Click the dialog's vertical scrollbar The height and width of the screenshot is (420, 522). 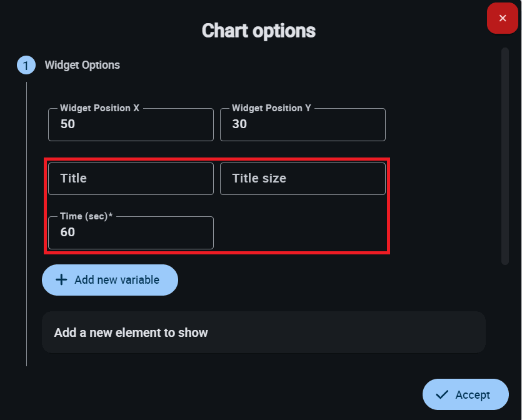click(505, 156)
